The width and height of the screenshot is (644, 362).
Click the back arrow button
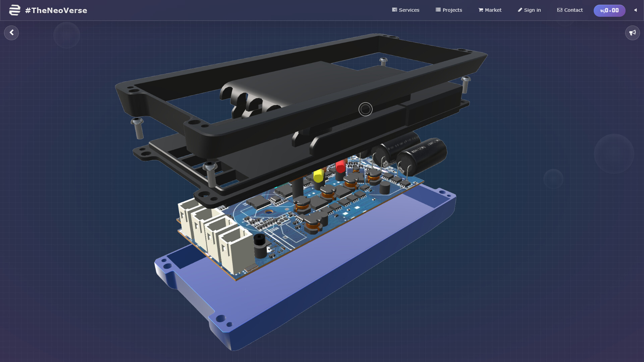(x=11, y=33)
